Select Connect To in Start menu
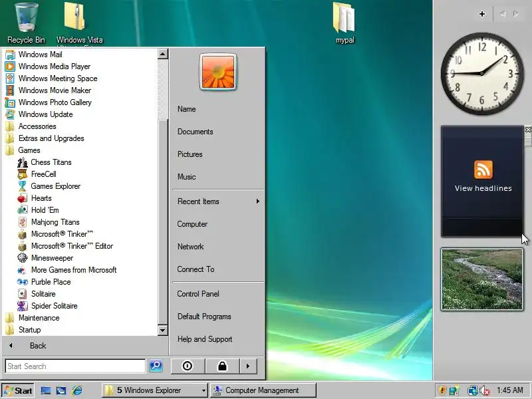This screenshot has width=532, height=399. (196, 269)
